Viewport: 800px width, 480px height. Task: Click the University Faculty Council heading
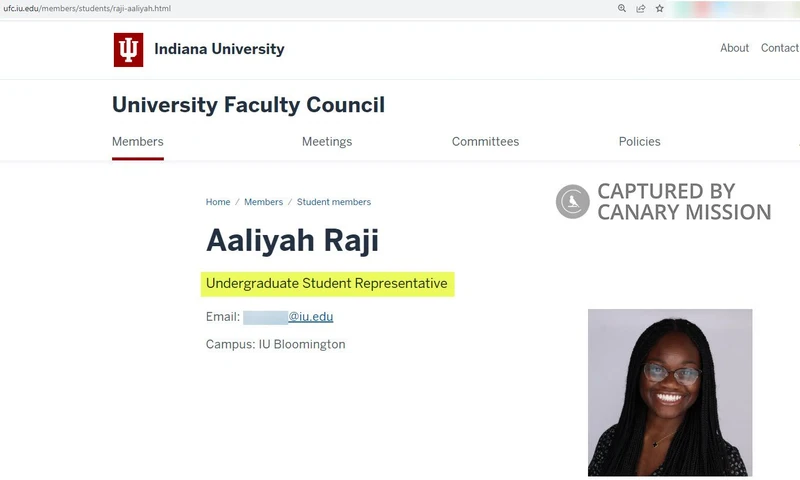248,105
